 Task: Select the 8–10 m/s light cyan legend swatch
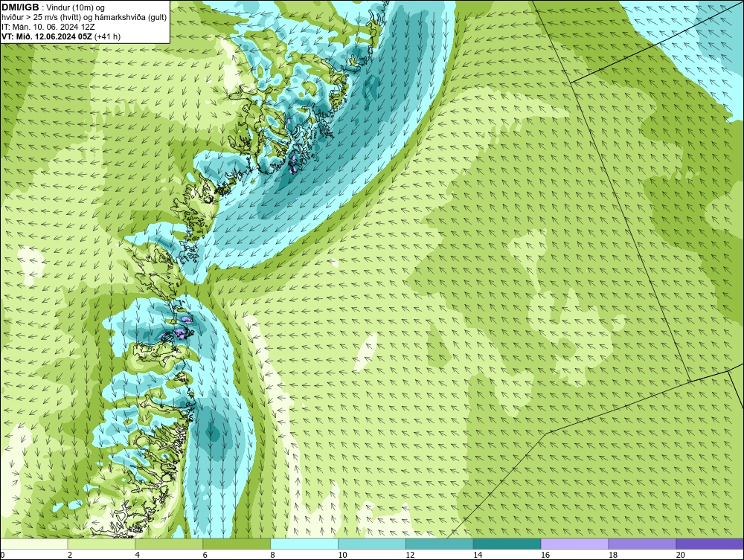pos(304,544)
